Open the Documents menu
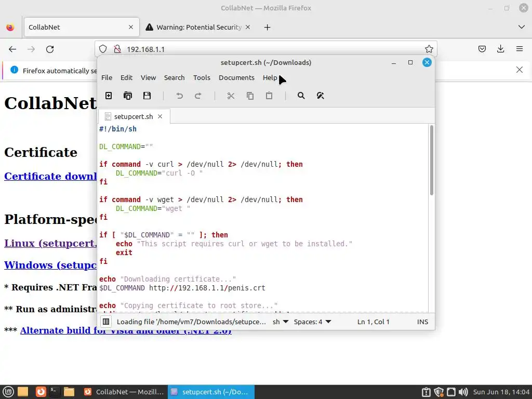Image resolution: width=532 pixels, height=399 pixels. pos(236,78)
